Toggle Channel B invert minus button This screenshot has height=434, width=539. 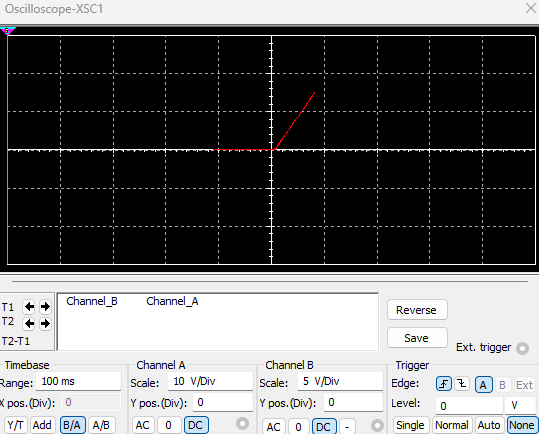347,426
